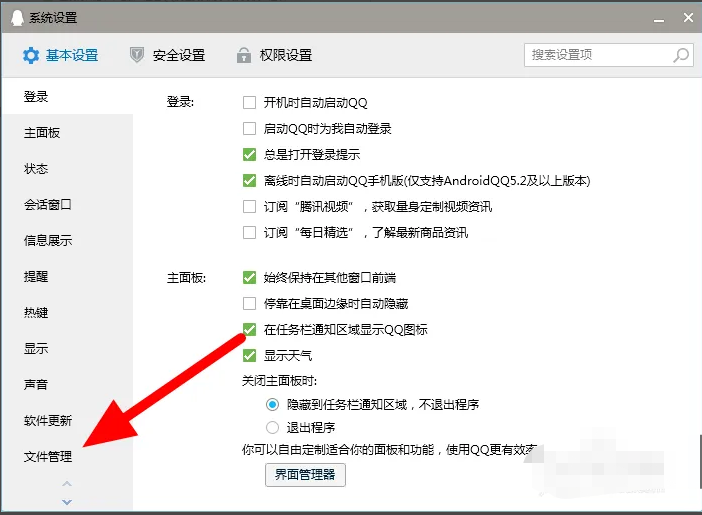Click the gear icon for 基本设置
The width and height of the screenshot is (702, 515).
[31, 56]
